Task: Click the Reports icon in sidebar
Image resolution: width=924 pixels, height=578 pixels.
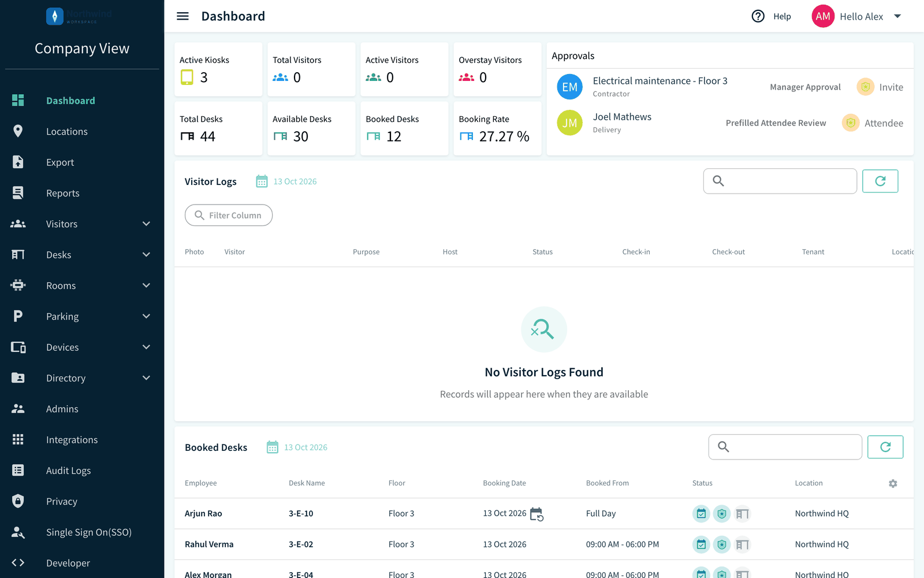Action: click(x=18, y=192)
